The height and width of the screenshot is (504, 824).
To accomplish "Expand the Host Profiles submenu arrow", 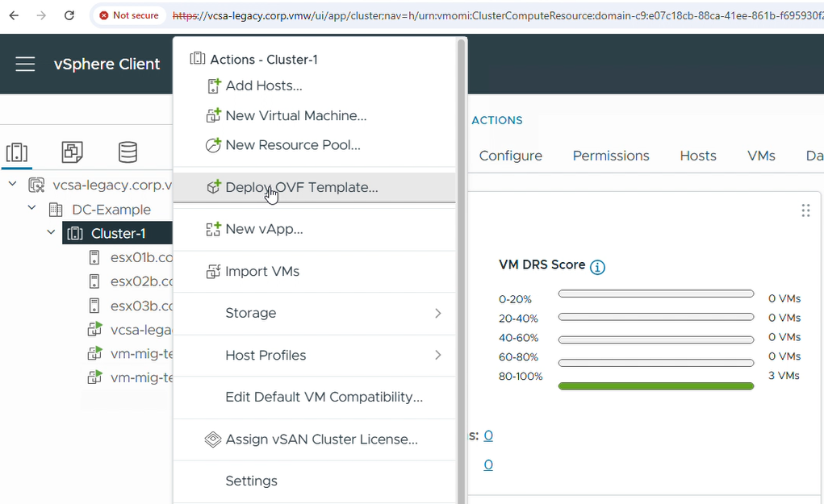I will (438, 356).
